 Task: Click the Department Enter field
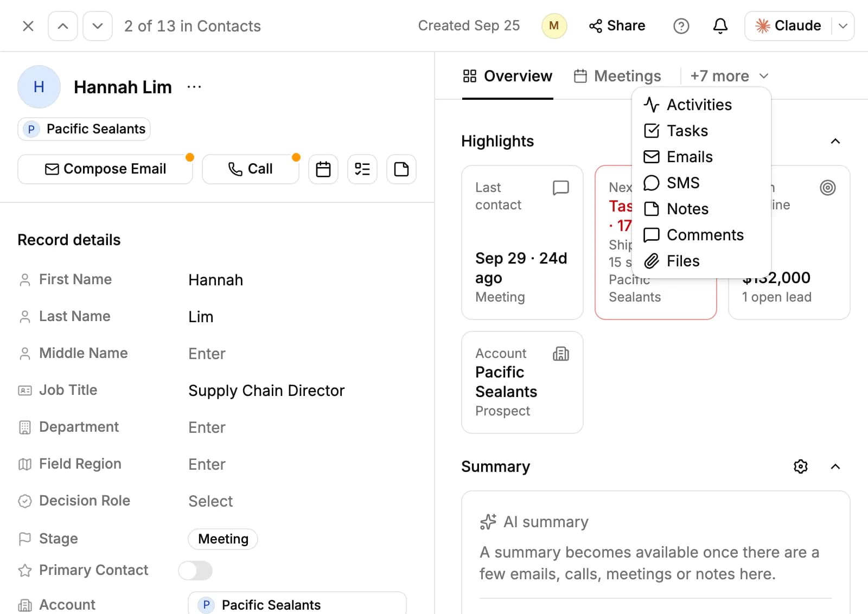[207, 427]
